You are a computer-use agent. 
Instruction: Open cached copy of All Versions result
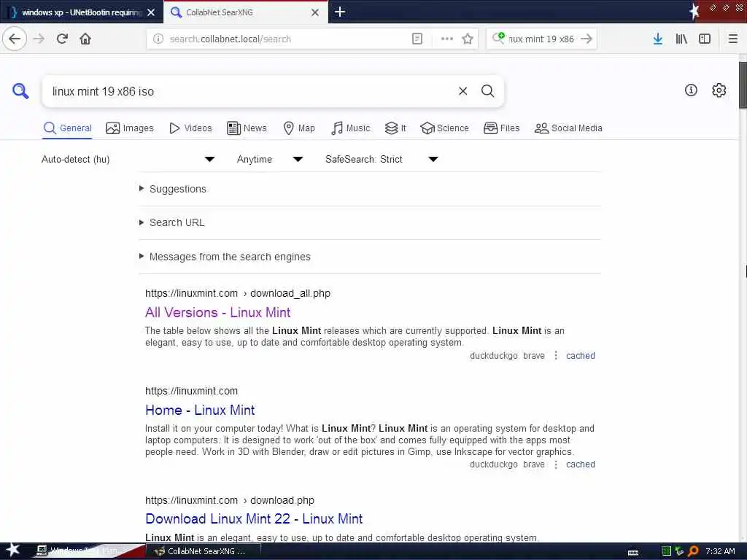pos(580,356)
